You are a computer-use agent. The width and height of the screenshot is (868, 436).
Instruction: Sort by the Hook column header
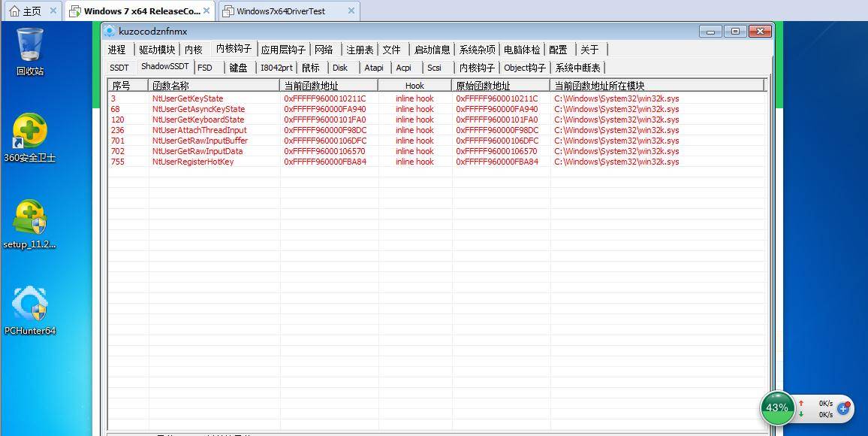pos(414,85)
